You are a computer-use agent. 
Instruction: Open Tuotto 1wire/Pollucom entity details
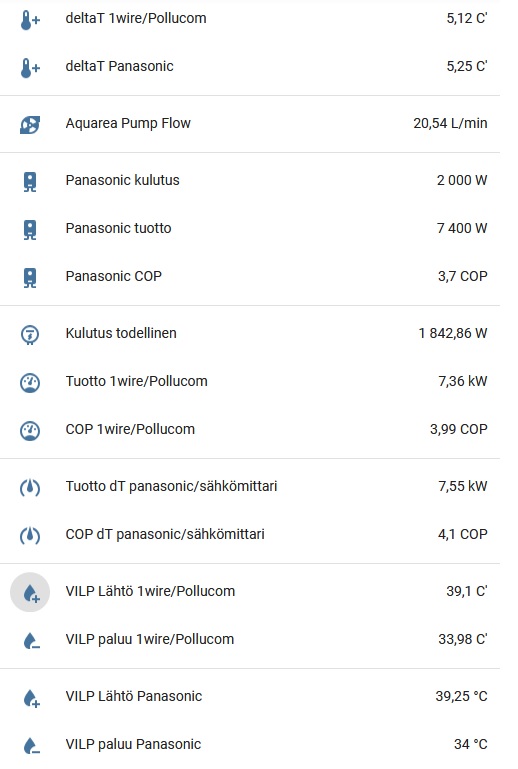coord(250,382)
